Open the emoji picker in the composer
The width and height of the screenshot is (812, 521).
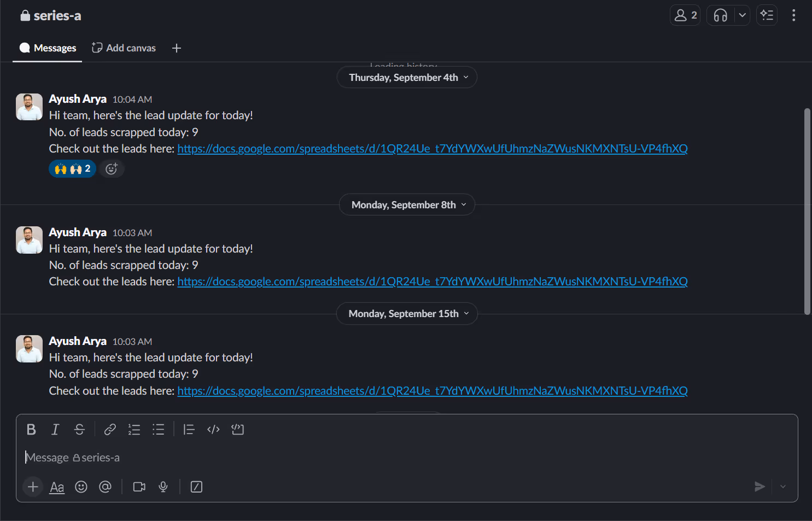(x=81, y=487)
